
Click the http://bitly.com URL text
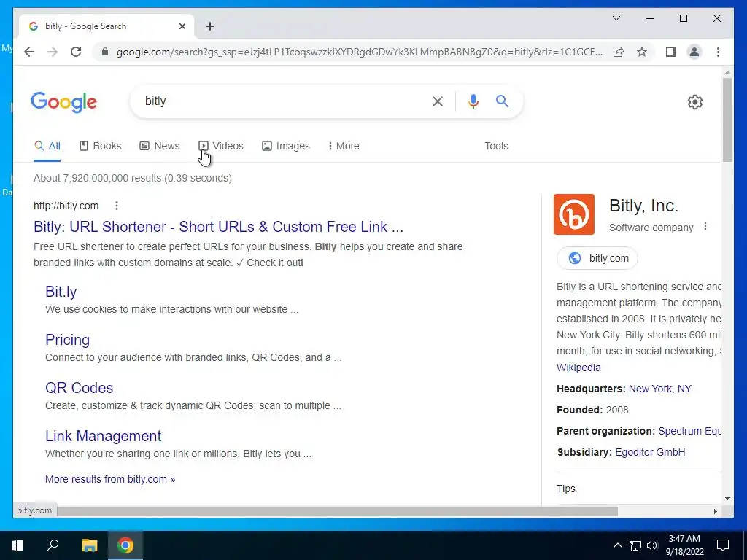(66, 206)
